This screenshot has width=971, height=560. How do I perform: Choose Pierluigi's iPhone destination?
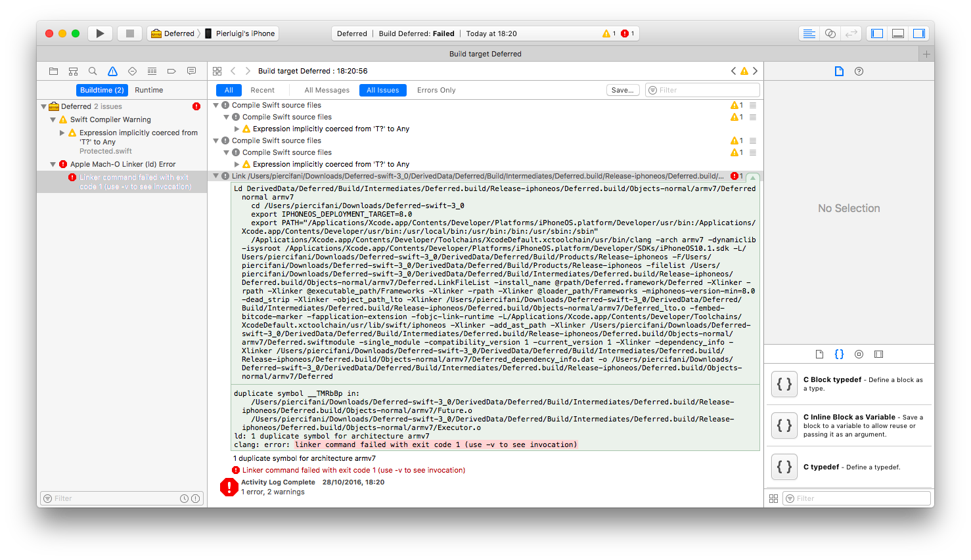[240, 33]
